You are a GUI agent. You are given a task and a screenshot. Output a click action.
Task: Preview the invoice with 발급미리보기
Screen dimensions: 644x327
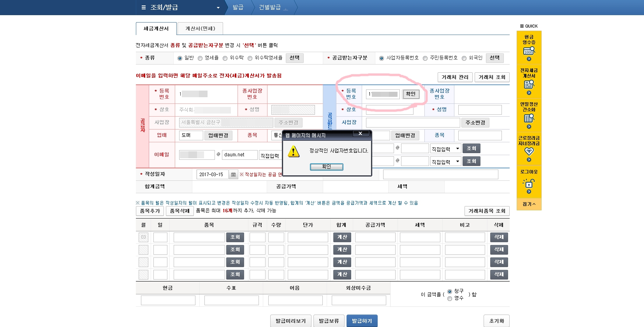point(291,321)
